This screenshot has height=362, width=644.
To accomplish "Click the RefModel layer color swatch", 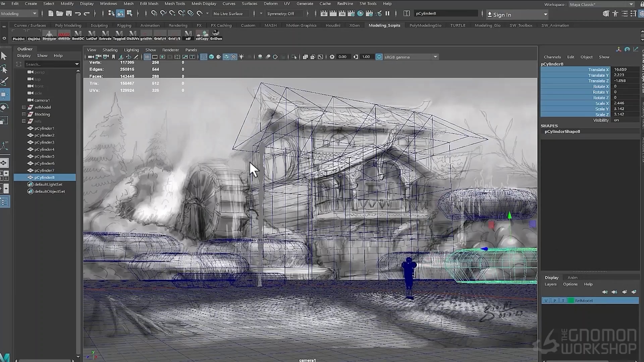I will pyautogui.click(x=571, y=300).
